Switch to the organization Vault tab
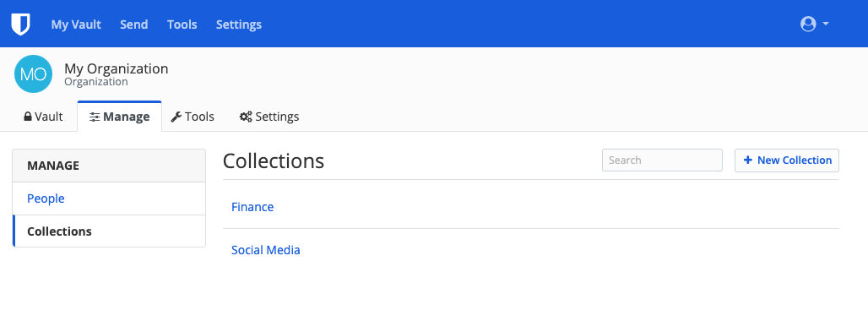The height and width of the screenshot is (310, 868). tap(44, 117)
